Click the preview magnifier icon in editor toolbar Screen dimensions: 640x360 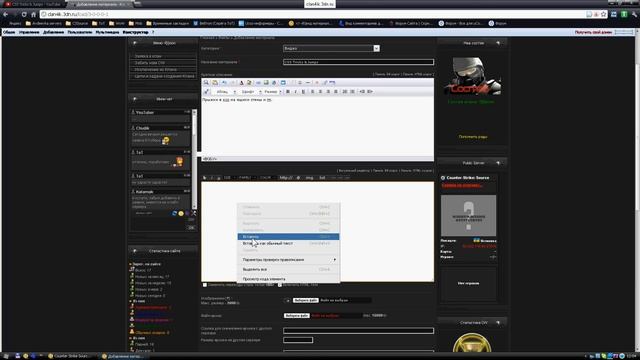click(205, 82)
